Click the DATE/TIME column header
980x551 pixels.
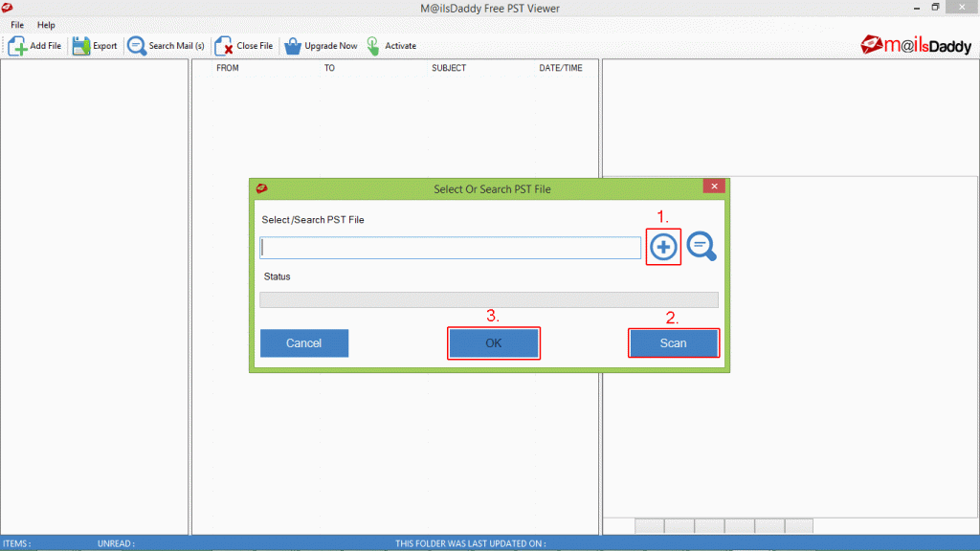[561, 68]
